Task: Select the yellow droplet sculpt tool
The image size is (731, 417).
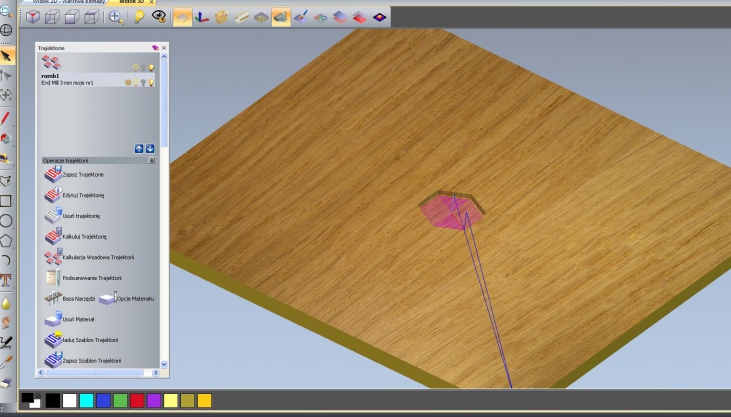Action: coord(6,304)
